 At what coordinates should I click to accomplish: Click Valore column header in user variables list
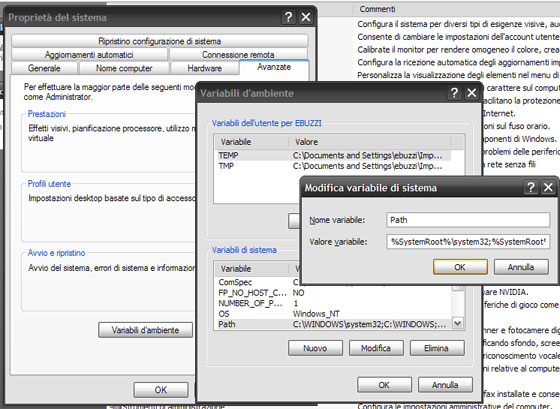click(370, 142)
